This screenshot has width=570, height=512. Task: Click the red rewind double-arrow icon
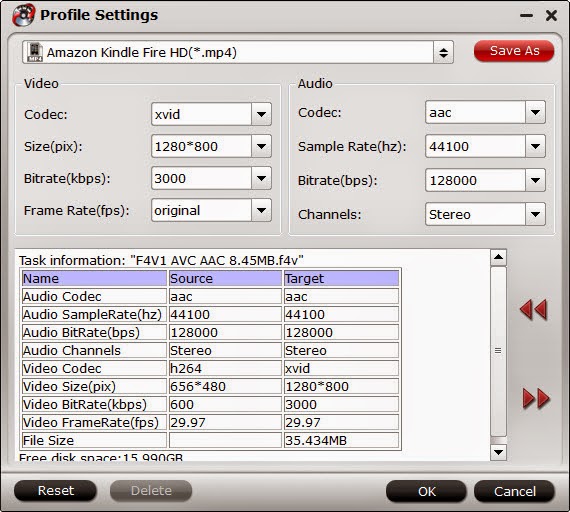533,309
